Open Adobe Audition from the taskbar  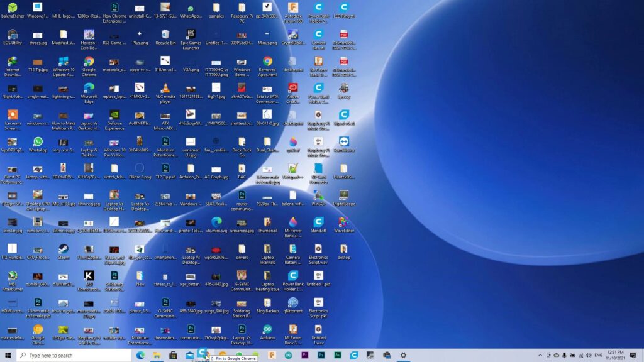click(338, 355)
